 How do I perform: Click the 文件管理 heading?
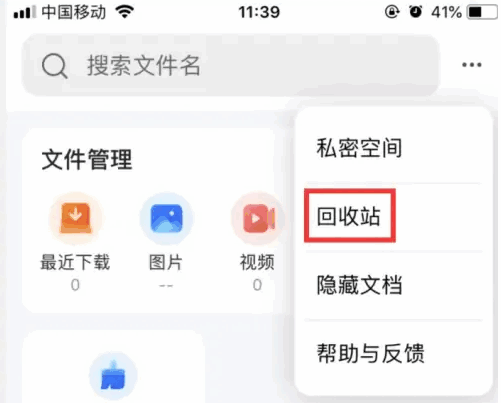pyautogui.click(x=87, y=160)
